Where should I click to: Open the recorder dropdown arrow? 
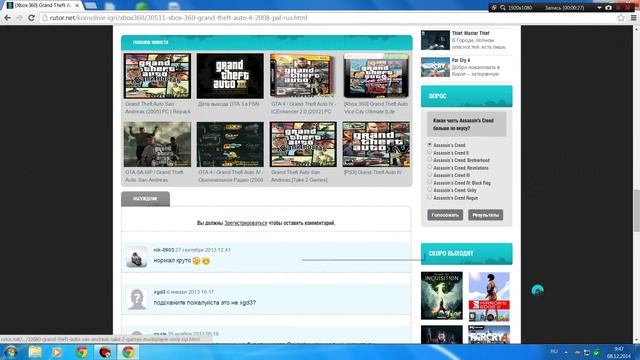(x=599, y=8)
